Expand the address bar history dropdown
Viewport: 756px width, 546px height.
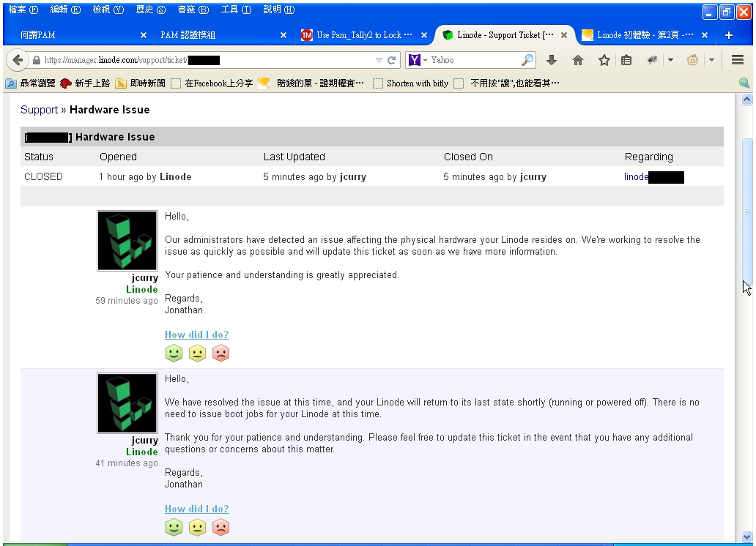coord(379,60)
